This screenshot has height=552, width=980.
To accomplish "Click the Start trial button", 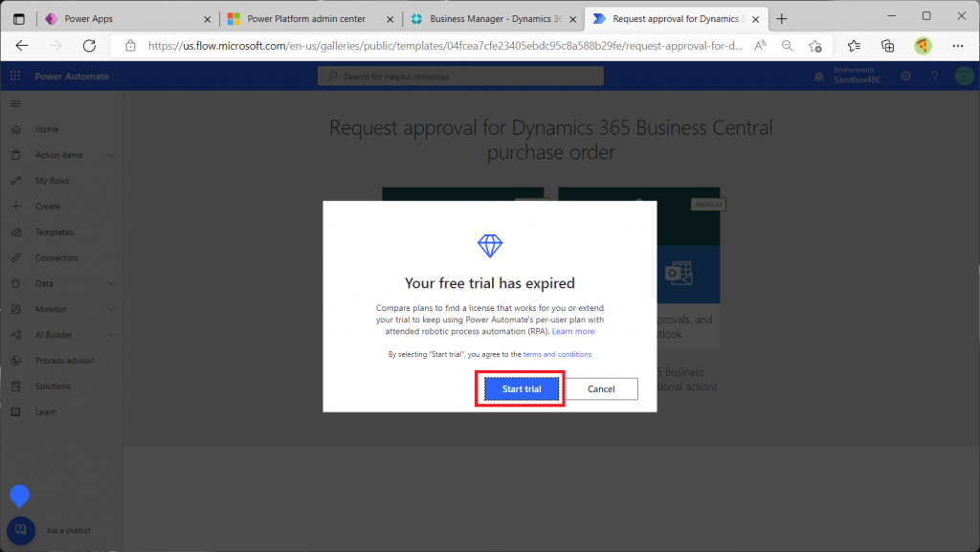I will tap(521, 389).
